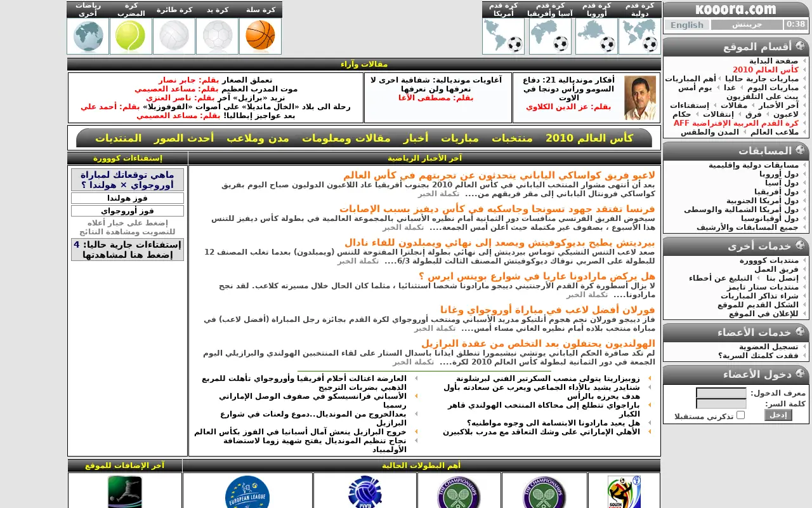
Task: Open the Americas football map icon
Action: click(503, 36)
